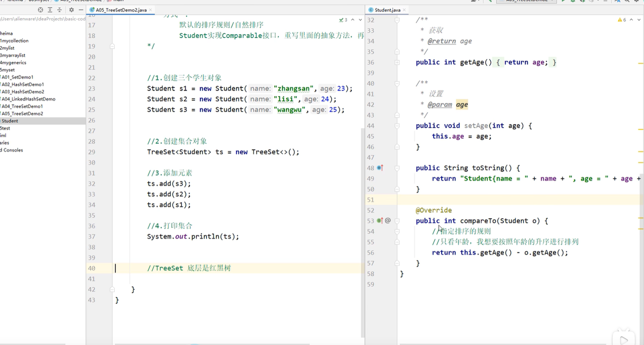Open A05_TreeSetDemo2 in project tree

[x=22, y=114]
